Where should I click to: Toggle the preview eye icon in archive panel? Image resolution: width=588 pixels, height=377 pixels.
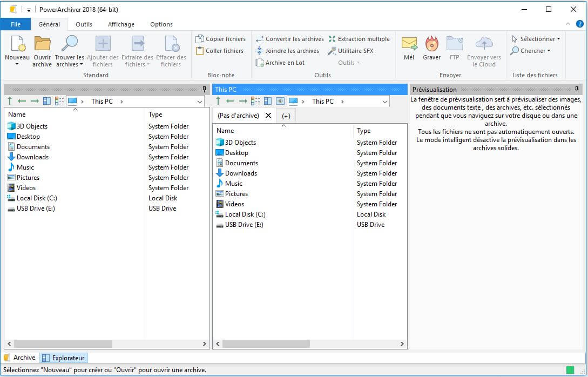click(280, 101)
